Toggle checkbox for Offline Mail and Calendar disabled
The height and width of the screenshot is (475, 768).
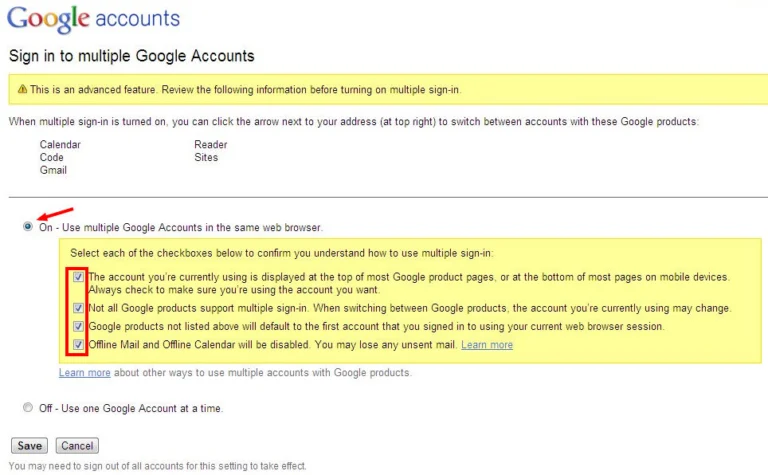pos(78,344)
